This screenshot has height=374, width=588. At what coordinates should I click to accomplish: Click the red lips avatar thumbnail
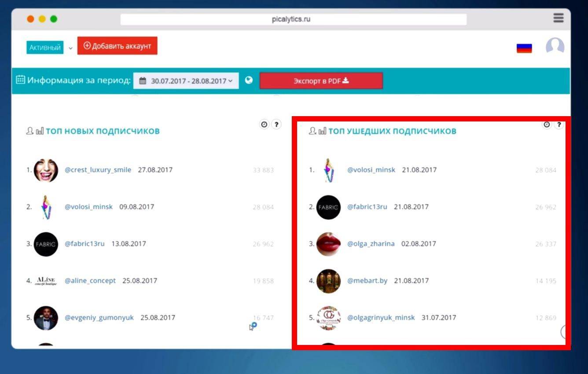click(x=328, y=244)
